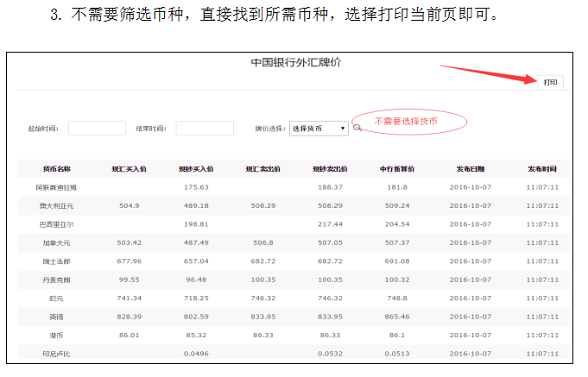The height and width of the screenshot is (377, 588).
Task: Open the 选择货币 currency dropdown
Action: point(319,128)
